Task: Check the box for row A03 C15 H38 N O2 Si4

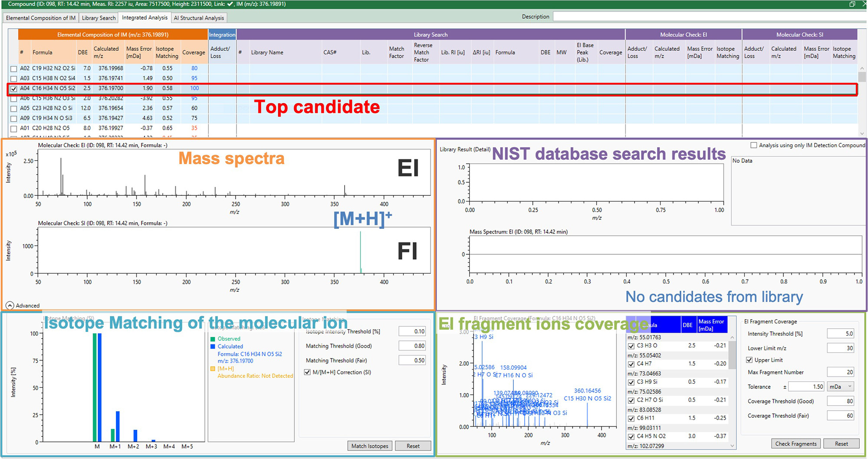Action: (x=14, y=79)
